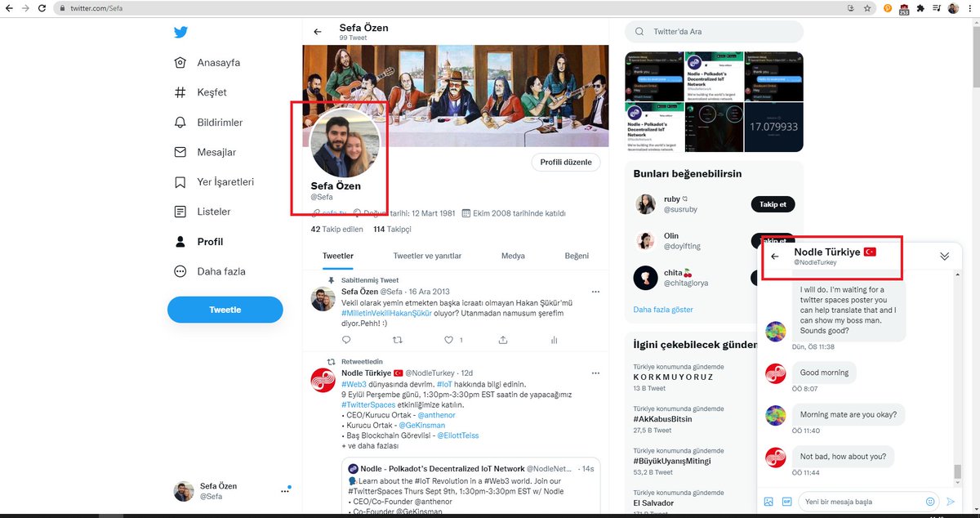Screen dimensions: 980x518
Task: Switch to Tweetler ve yanıtlar tab
Action: click(427, 256)
